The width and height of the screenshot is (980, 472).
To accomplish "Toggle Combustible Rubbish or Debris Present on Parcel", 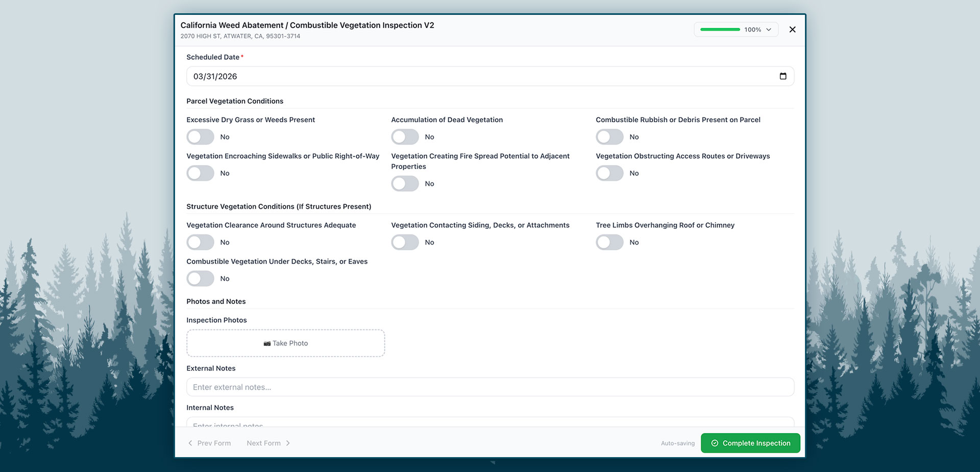I will point(609,137).
